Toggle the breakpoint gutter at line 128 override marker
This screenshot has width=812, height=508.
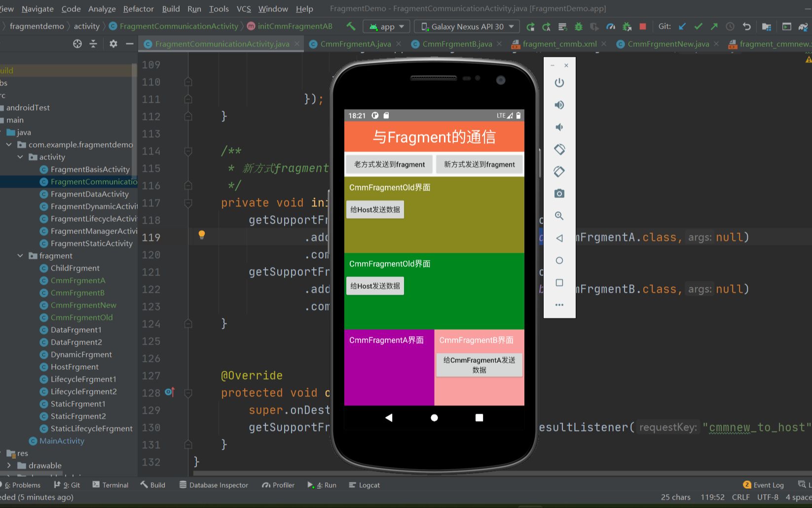[x=170, y=392]
